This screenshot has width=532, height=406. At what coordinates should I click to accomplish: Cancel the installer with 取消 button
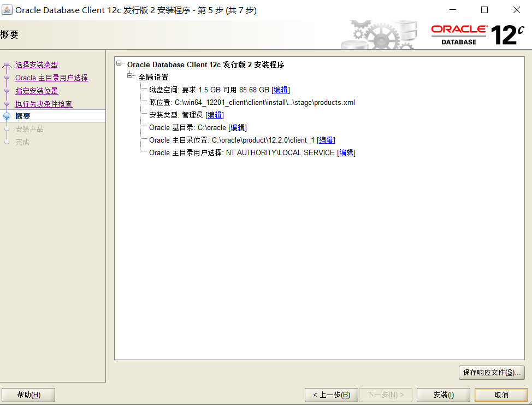[501, 395]
